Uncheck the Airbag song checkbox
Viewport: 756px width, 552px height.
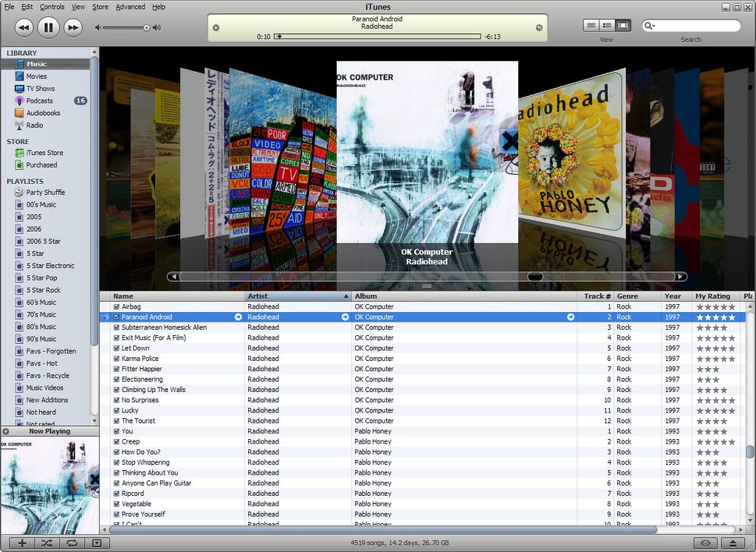click(x=116, y=306)
